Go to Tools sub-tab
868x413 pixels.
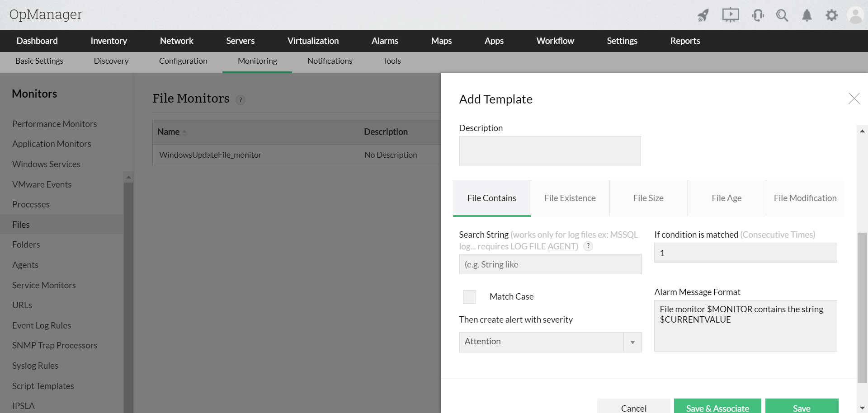(392, 61)
